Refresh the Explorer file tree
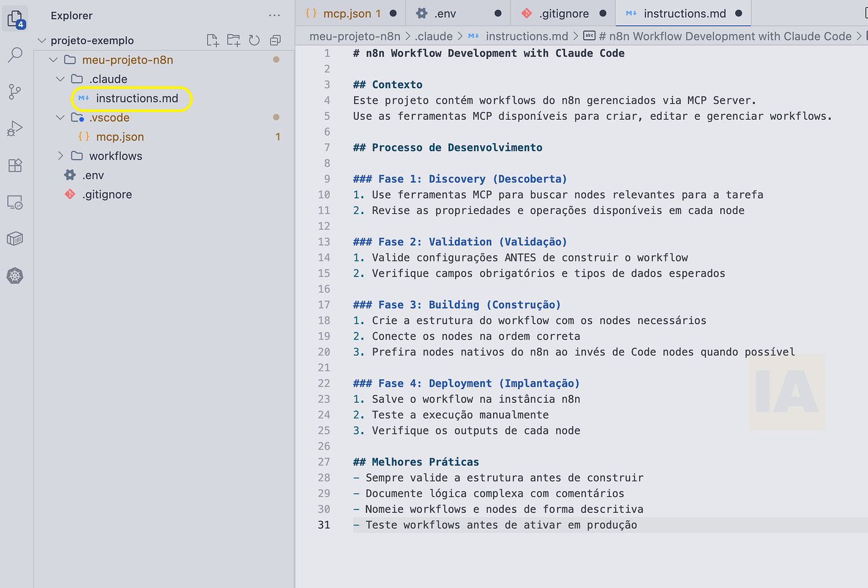The width and height of the screenshot is (868, 588). point(253,40)
